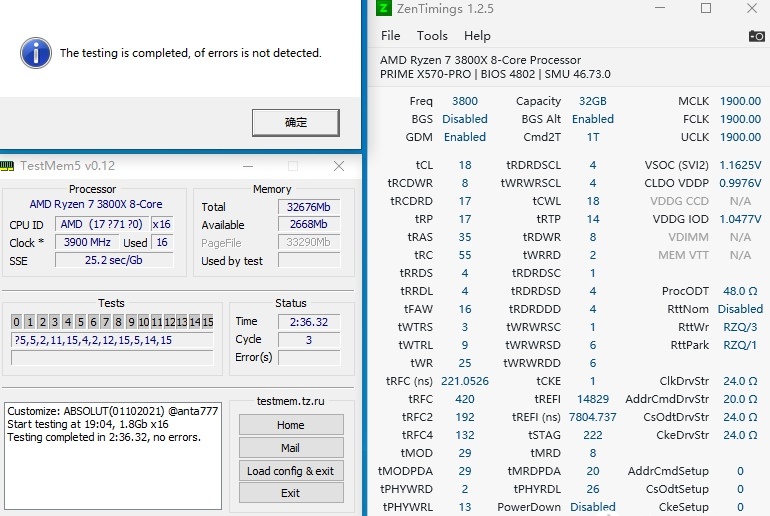This screenshot has height=516, width=770.
Task: Click the tSTAG value 222
Action: pos(593,435)
